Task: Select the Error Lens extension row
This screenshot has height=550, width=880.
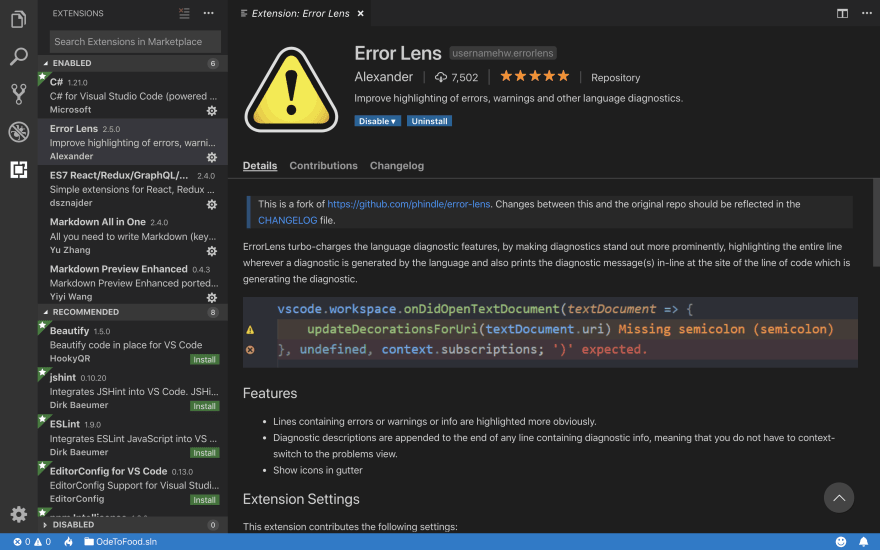Action: pos(132,142)
